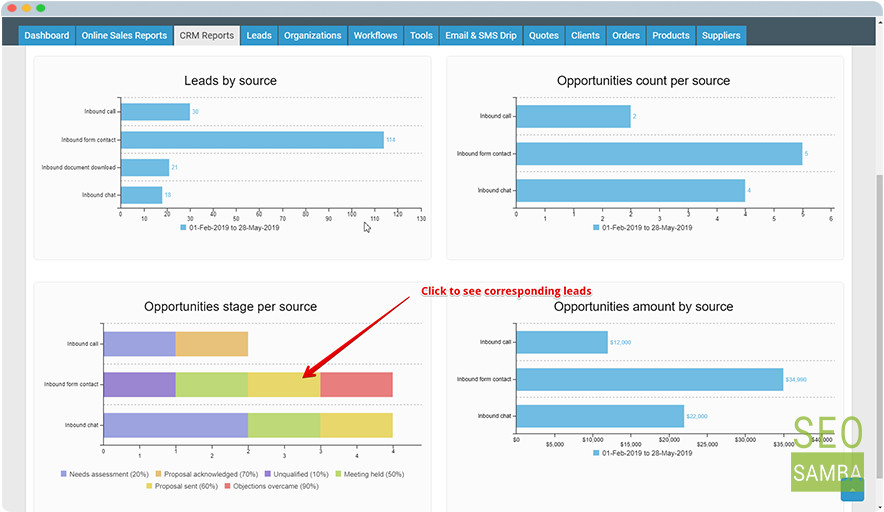Click the Opportunities amount date range legend marker
This screenshot has height=512, width=884.
[596, 453]
